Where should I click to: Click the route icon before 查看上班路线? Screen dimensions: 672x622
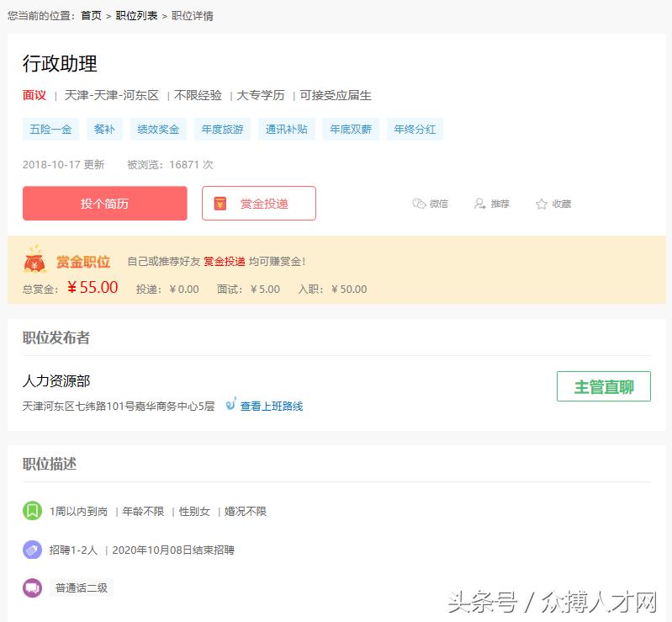click(x=231, y=404)
